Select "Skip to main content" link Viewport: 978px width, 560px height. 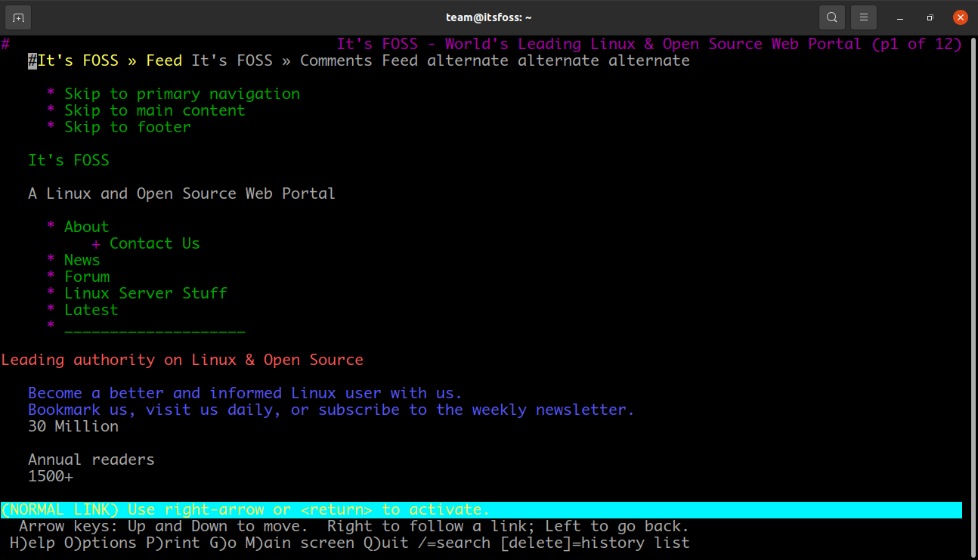[x=155, y=110]
